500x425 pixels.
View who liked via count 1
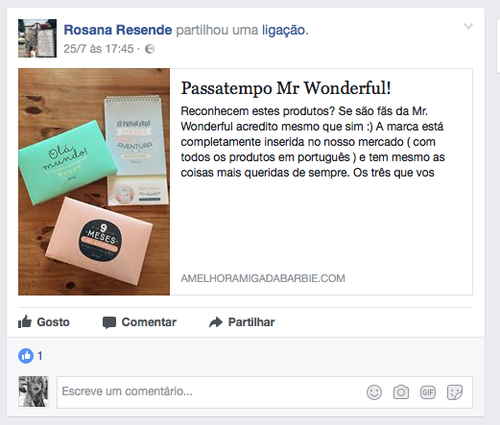40,356
